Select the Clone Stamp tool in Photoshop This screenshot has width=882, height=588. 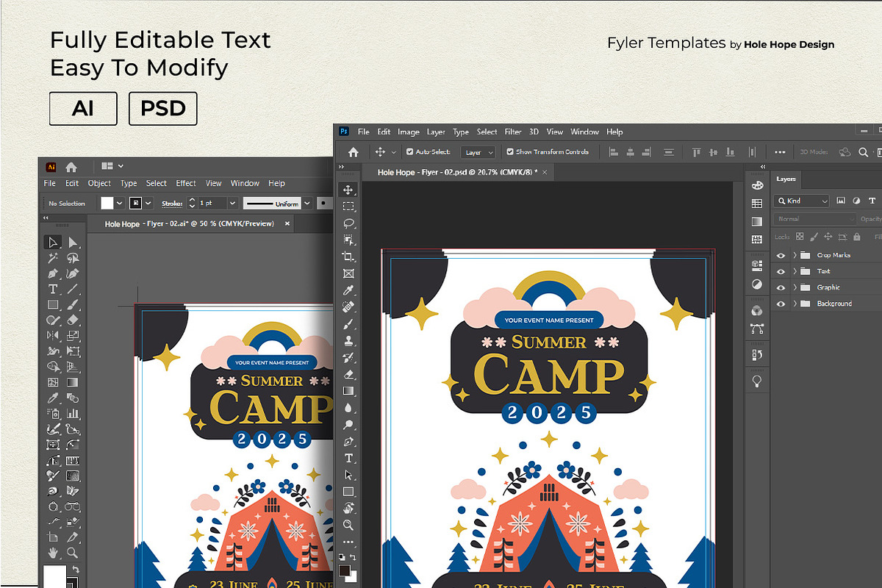[x=348, y=340]
